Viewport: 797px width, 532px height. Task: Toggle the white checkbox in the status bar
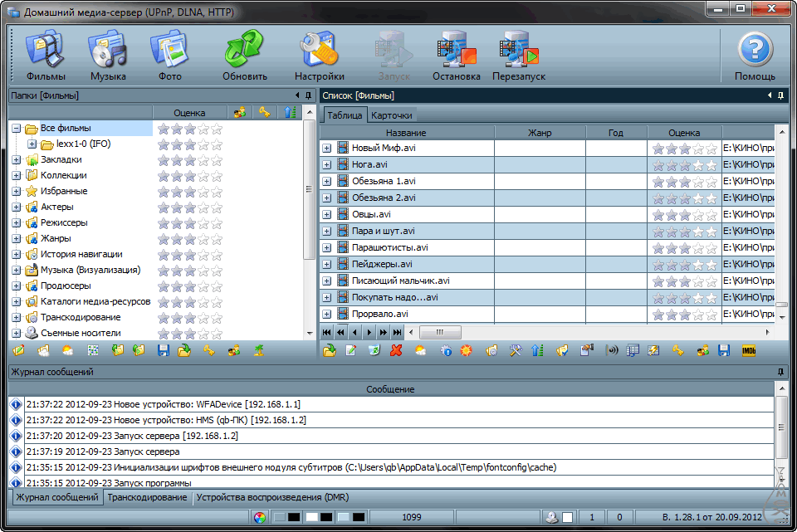click(x=567, y=518)
